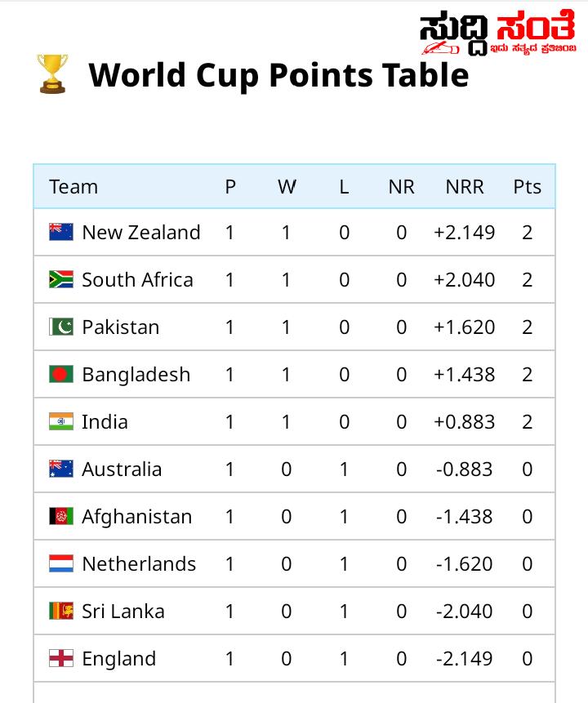The width and height of the screenshot is (588, 703).
Task: Click the South Africa flag icon
Action: (61, 279)
